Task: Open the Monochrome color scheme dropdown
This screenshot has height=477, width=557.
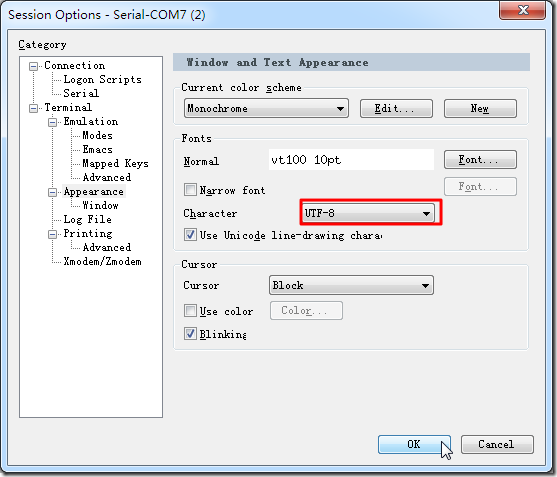Action: (x=266, y=108)
